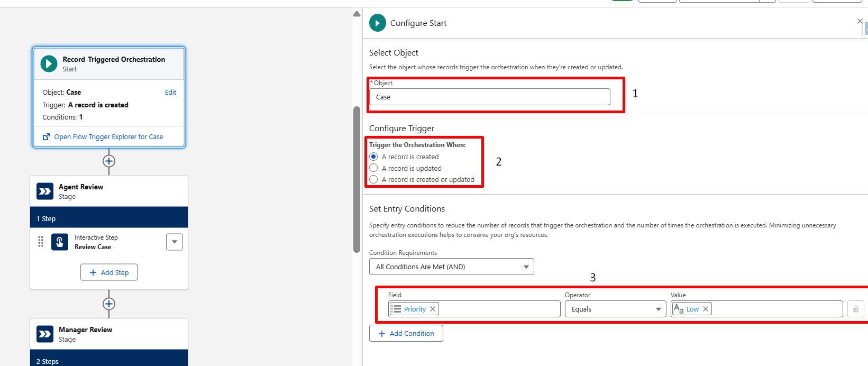Click the drag handle beside Review Case
The image size is (868, 366).
(41, 242)
